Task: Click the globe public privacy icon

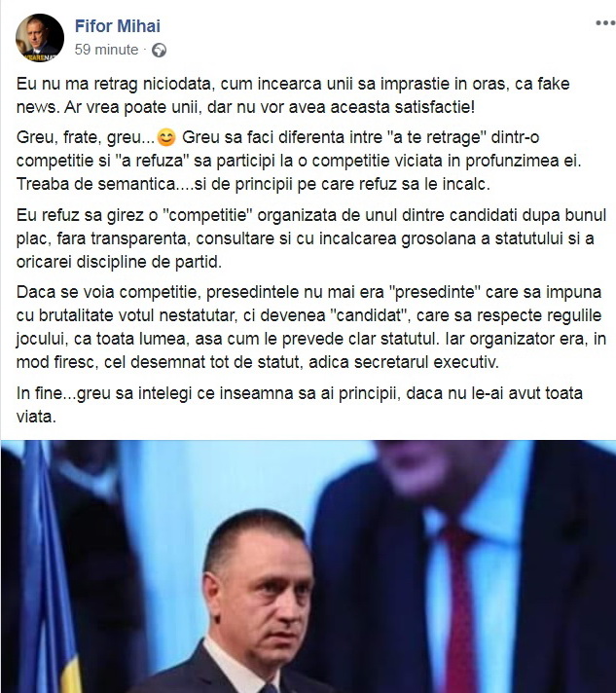Action: click(x=159, y=50)
